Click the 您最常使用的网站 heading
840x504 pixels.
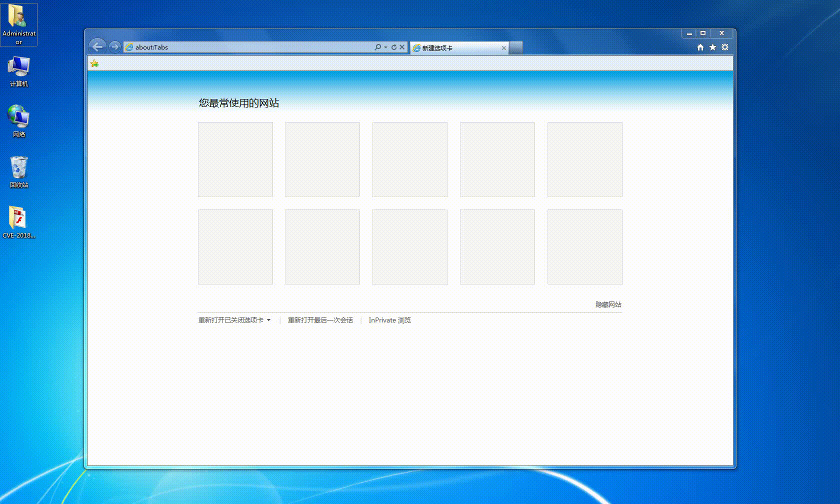(239, 103)
